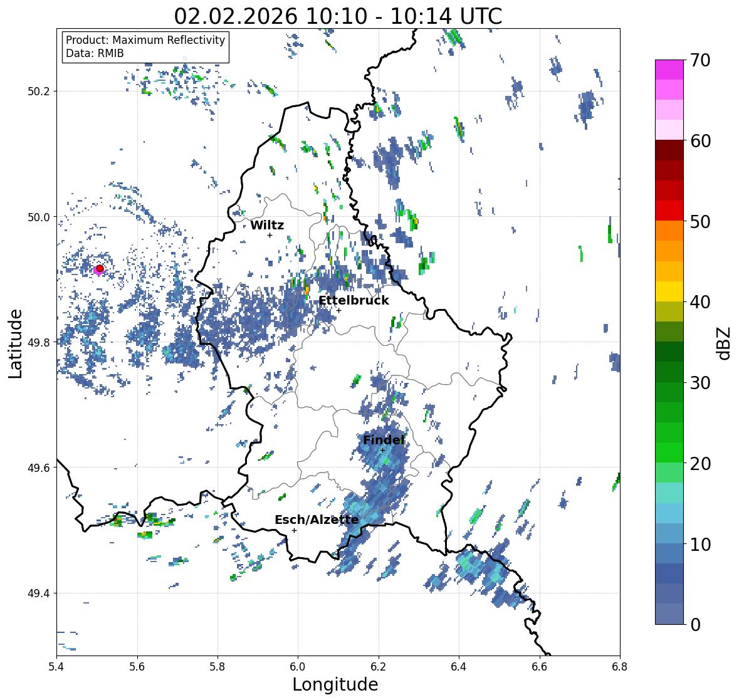Click the colorbar tick label 60
The image size is (739, 700).
point(700,141)
